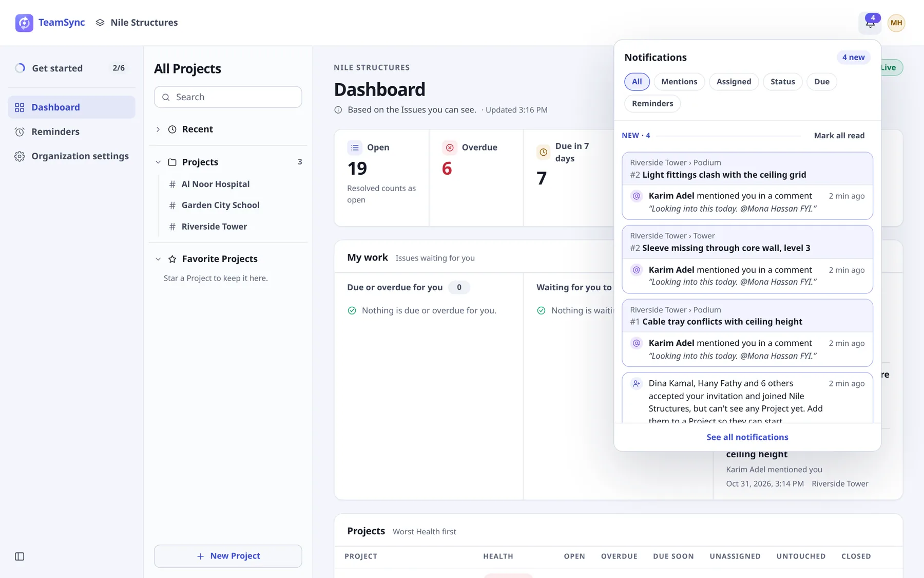
Task: Click Mark all read
Action: click(839, 136)
